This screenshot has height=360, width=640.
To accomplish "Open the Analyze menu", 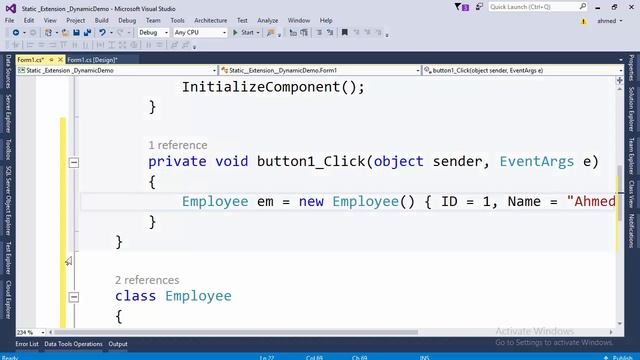I will click(267, 20).
